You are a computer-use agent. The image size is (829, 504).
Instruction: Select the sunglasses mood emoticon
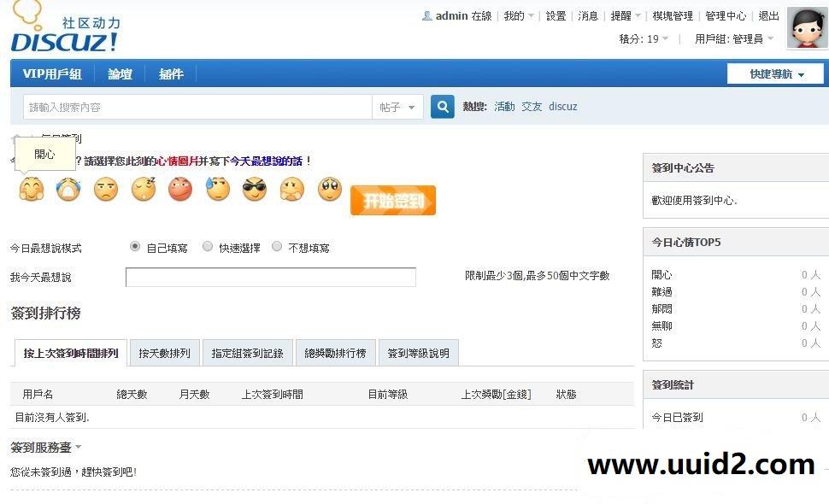coord(254,190)
